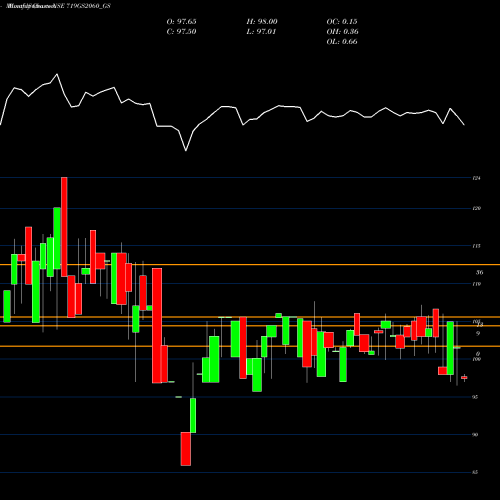Click the OL: 0.66 value
500x500 pixels.
pos(342,42)
